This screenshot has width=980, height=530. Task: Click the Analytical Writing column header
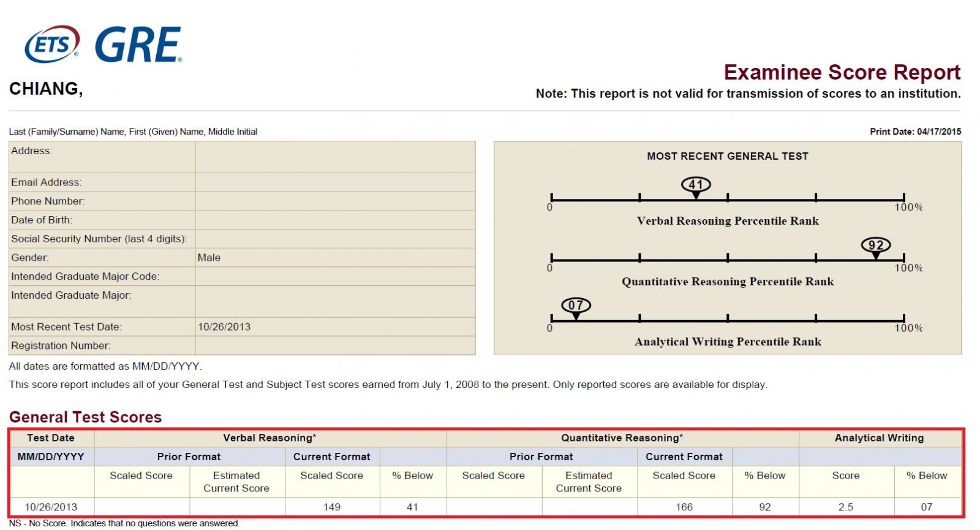[x=879, y=438]
